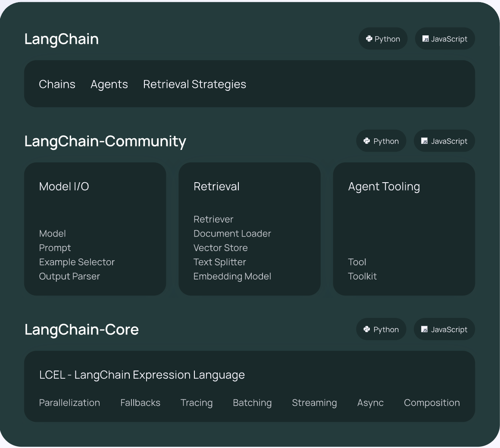Click the Python icon beside LangChain-Core

pyautogui.click(x=367, y=330)
